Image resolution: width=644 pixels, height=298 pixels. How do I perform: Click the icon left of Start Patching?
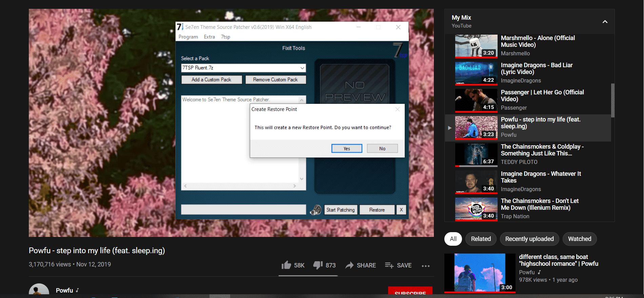click(x=316, y=210)
